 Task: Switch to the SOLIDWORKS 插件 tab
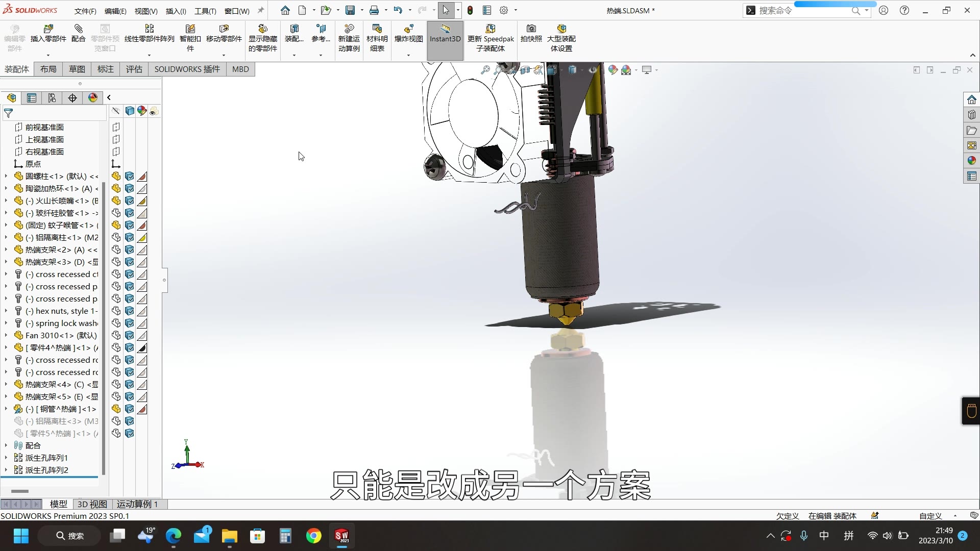pos(187,69)
